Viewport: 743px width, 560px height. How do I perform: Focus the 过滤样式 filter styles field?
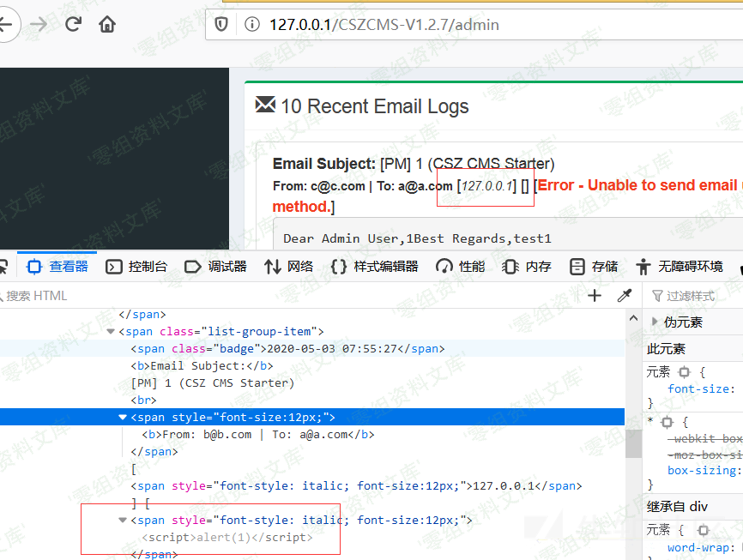695,296
